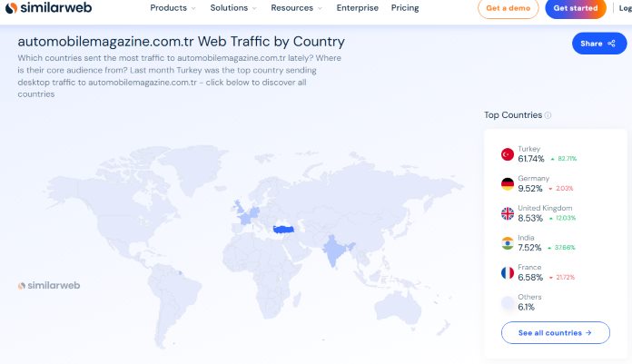Click See all countries button

(x=556, y=332)
